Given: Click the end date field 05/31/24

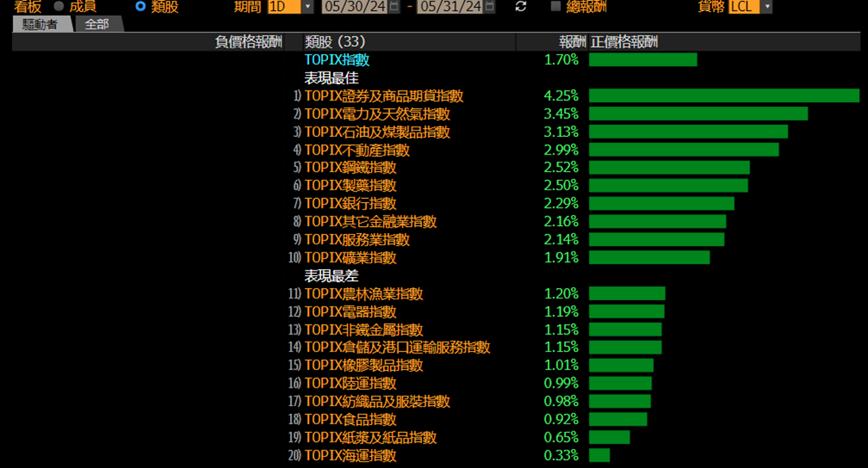Looking at the screenshot, I should pos(450,6).
